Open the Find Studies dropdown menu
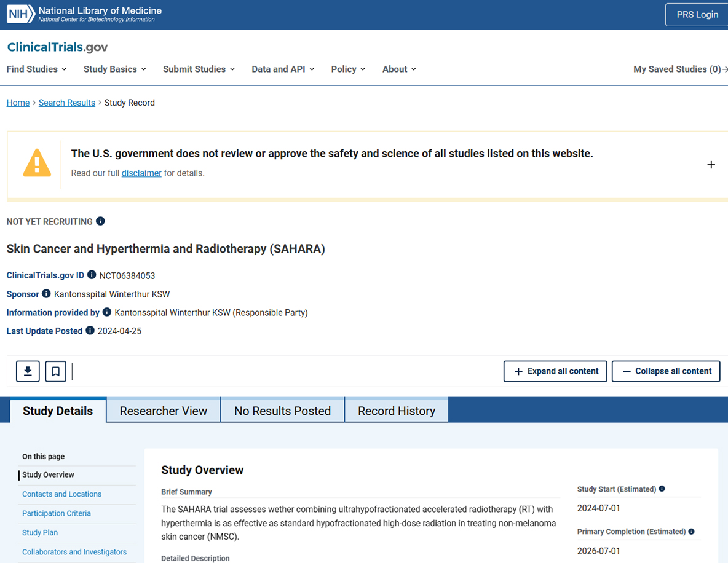The image size is (728, 563). 36,69
